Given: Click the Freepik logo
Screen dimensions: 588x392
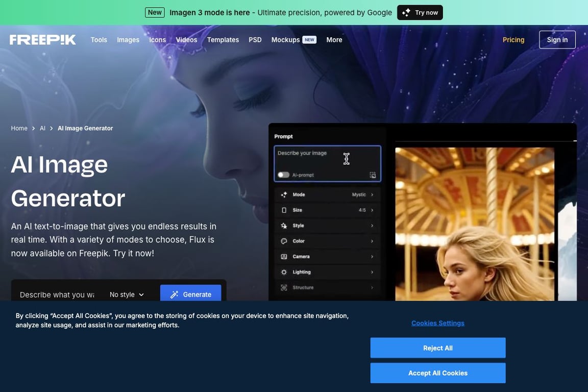Looking at the screenshot, I should 43,40.
